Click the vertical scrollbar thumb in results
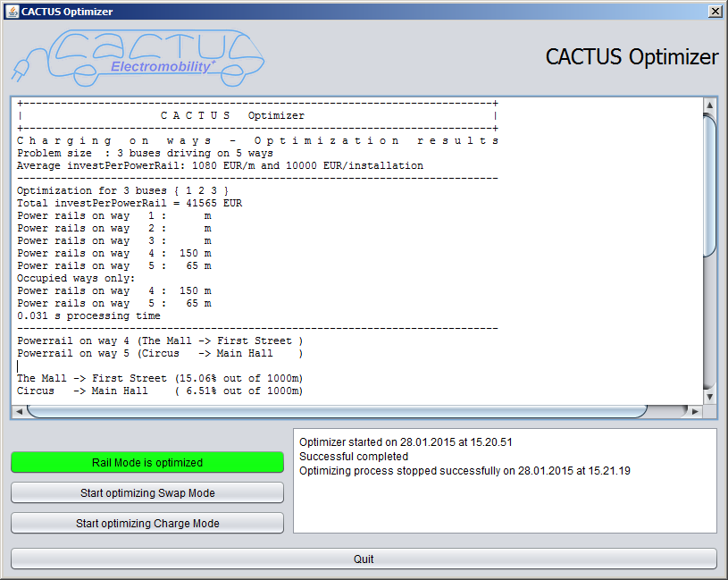The image size is (728, 580). 709,184
